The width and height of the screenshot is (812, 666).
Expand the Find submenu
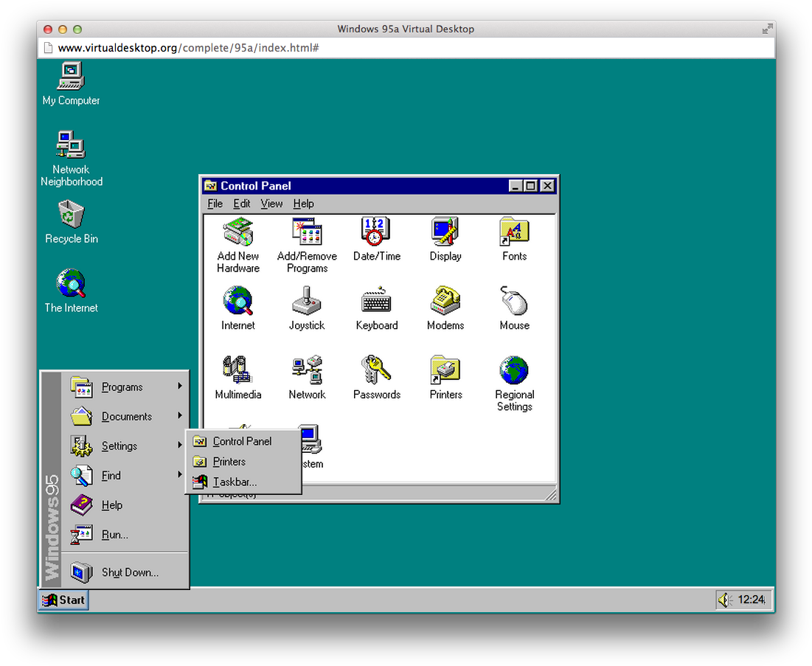click(x=111, y=476)
